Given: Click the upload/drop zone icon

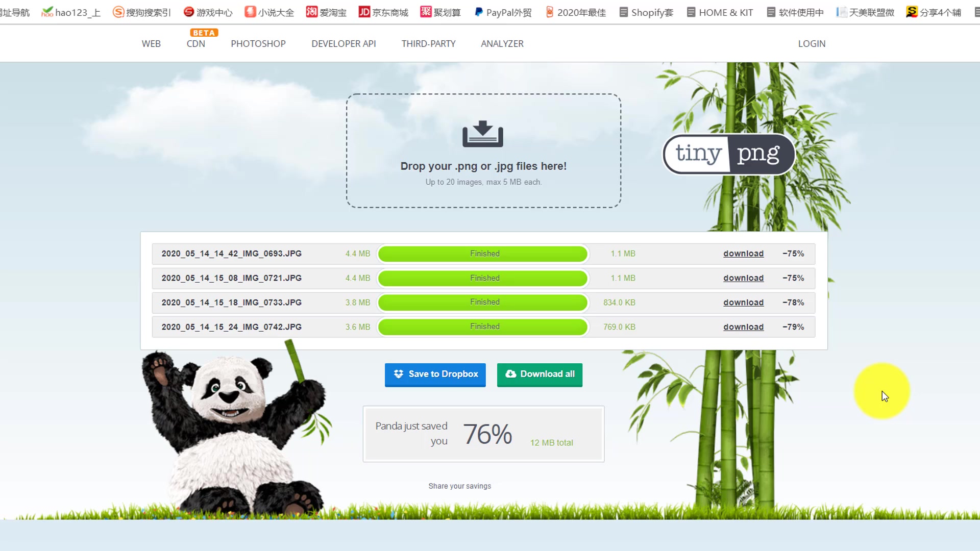Looking at the screenshot, I should (483, 134).
